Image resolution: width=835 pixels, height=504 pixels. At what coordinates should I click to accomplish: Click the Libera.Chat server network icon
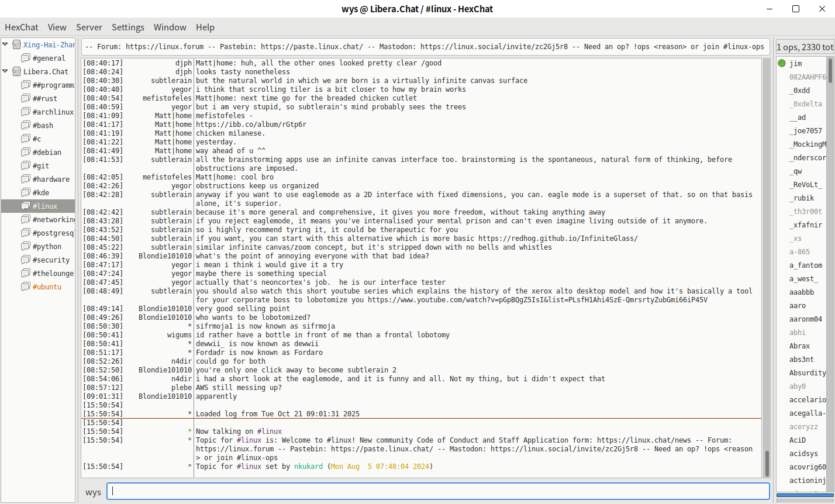[17, 71]
